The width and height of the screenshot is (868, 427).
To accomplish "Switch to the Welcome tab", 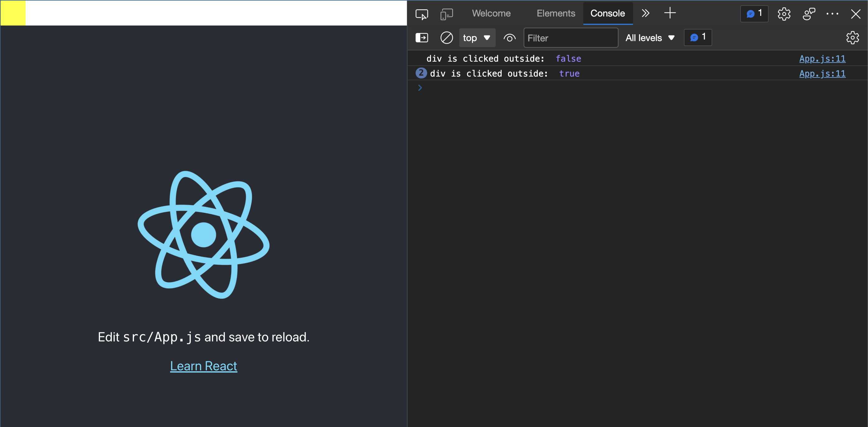I will click(491, 13).
